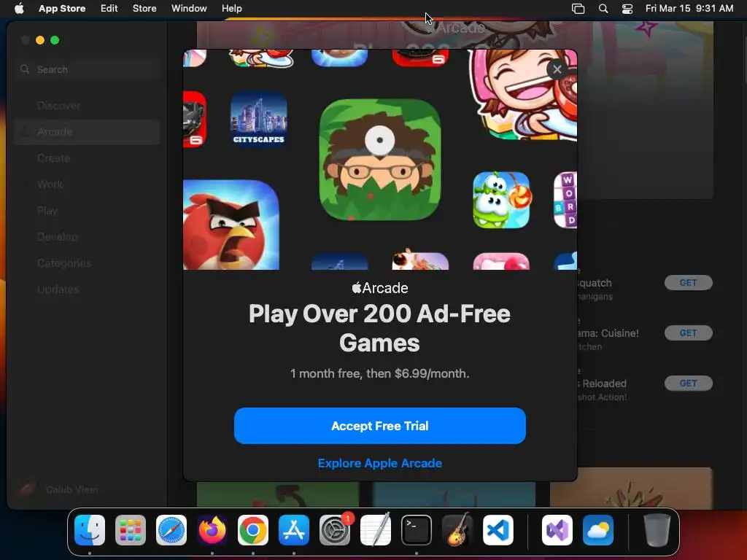Select Discover in the sidebar
This screenshot has width=747, height=560.
click(88, 106)
